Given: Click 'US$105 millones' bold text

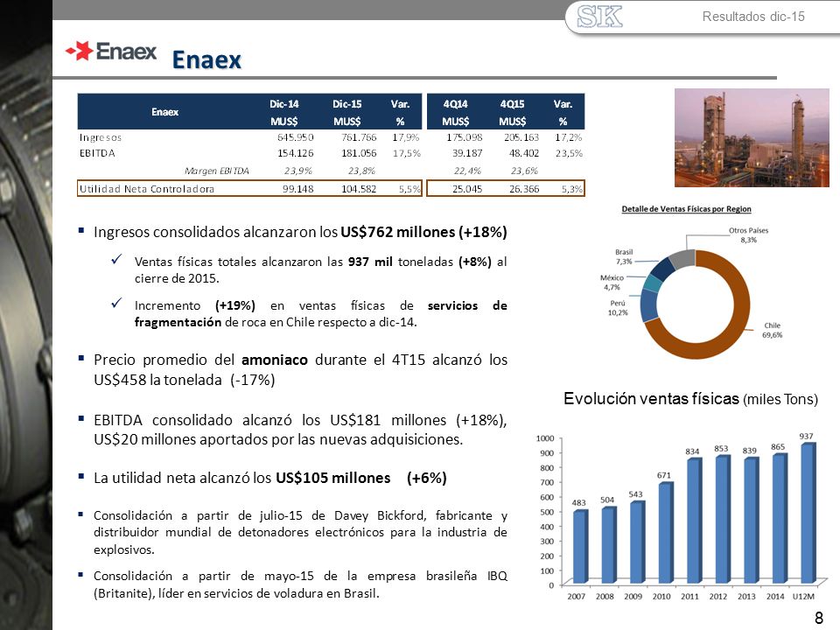Looking at the screenshot, I should tap(333, 478).
